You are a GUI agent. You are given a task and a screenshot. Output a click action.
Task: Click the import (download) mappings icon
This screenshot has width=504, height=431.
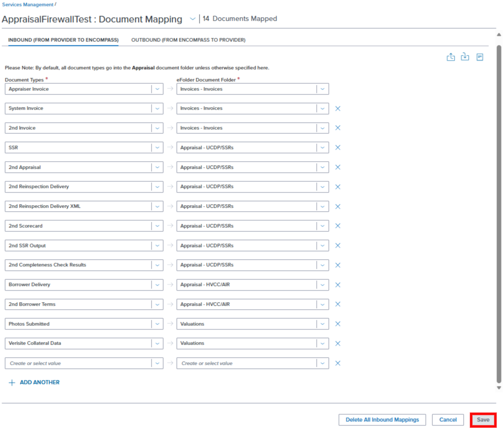pyautogui.click(x=465, y=57)
